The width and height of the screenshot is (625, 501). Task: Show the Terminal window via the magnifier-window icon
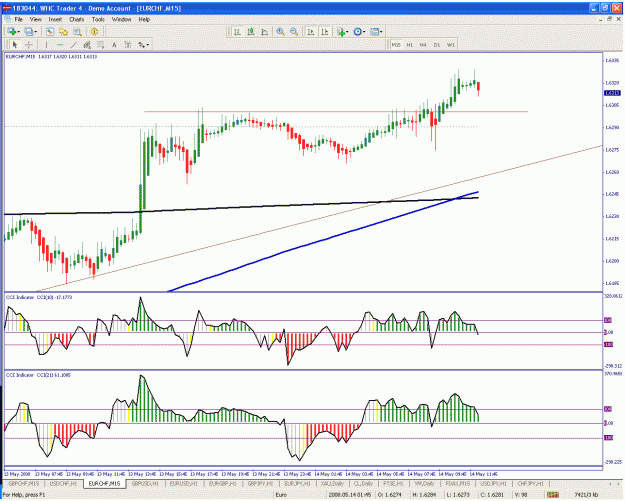[77, 31]
